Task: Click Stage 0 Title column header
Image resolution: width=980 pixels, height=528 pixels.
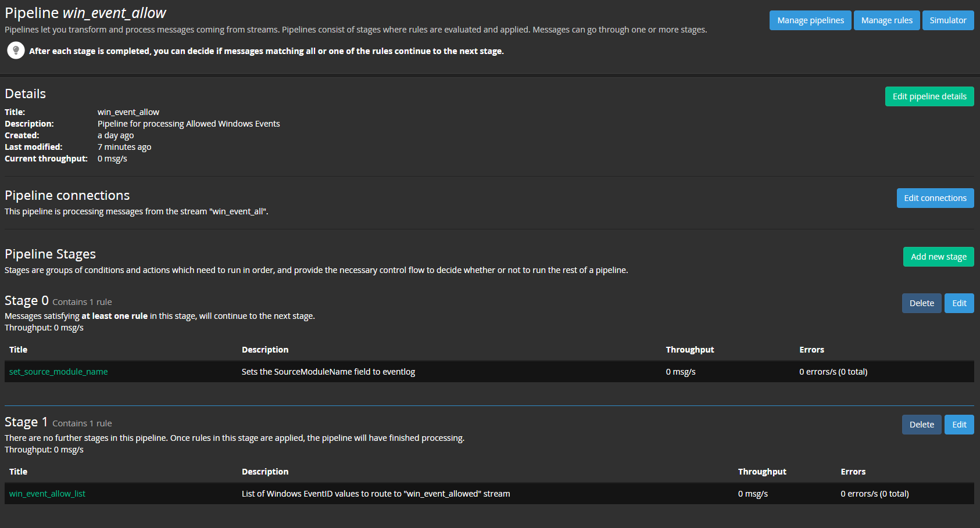Action: pos(18,350)
